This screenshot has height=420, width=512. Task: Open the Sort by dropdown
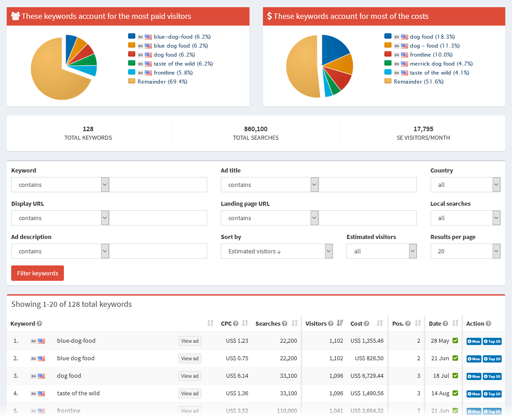click(276, 251)
